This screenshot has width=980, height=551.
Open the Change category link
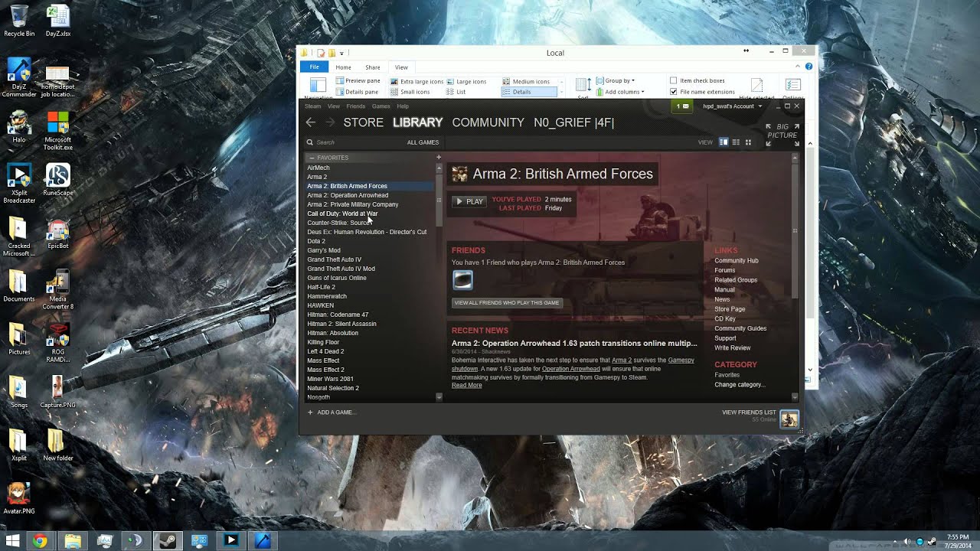click(x=740, y=385)
